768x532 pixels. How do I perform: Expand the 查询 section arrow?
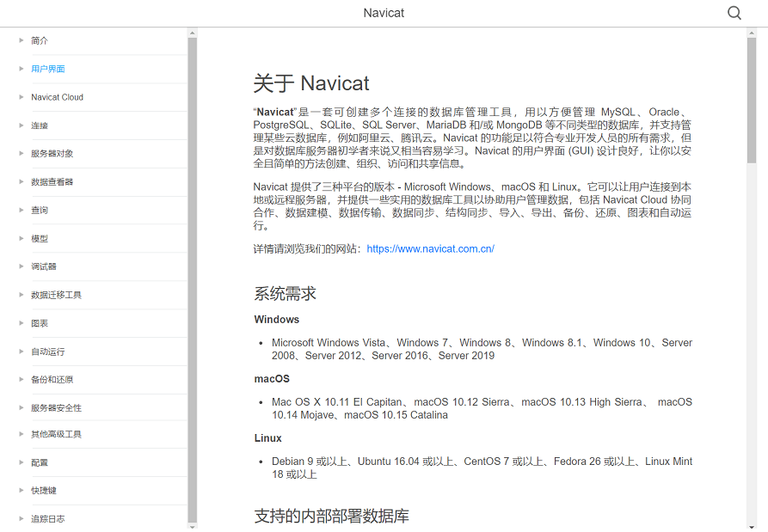pyautogui.click(x=21, y=210)
